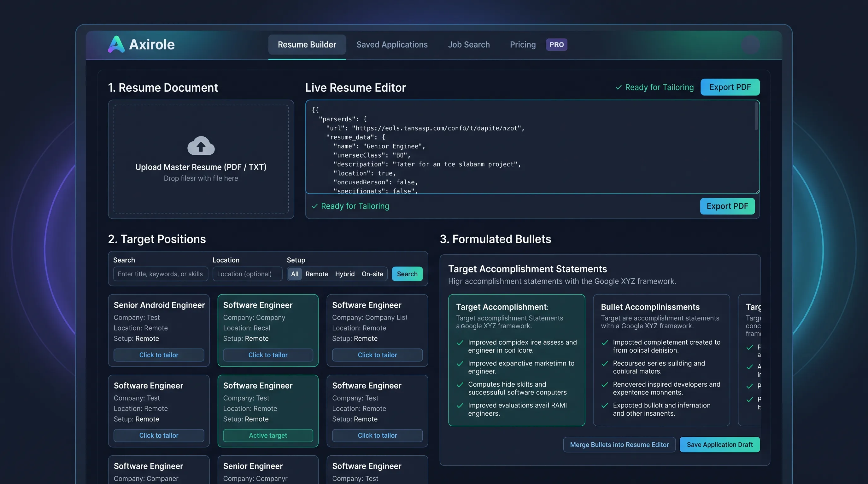Click Upload Master Resume drop zone
Viewport: 868px width, 484px height.
(201, 159)
